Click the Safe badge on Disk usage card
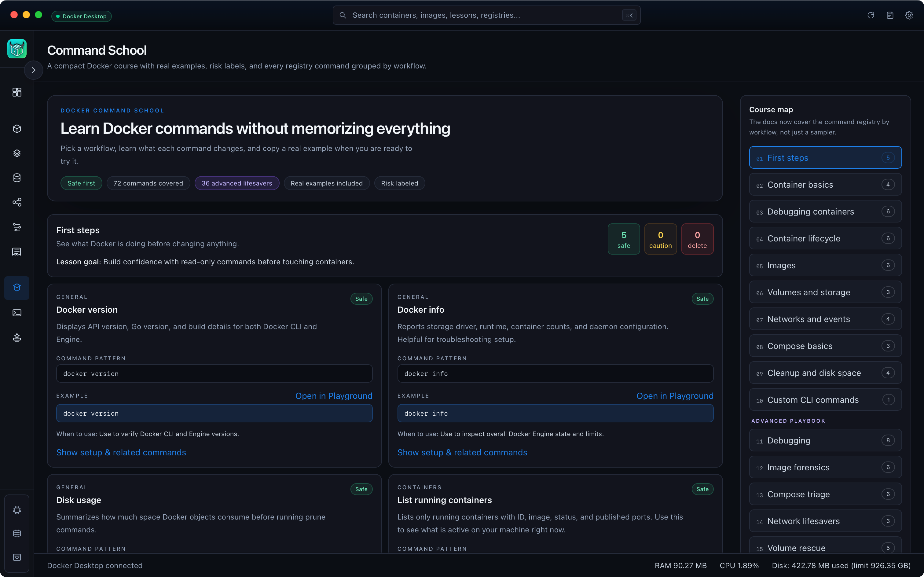Screen dimensions: 924x577 (361, 489)
